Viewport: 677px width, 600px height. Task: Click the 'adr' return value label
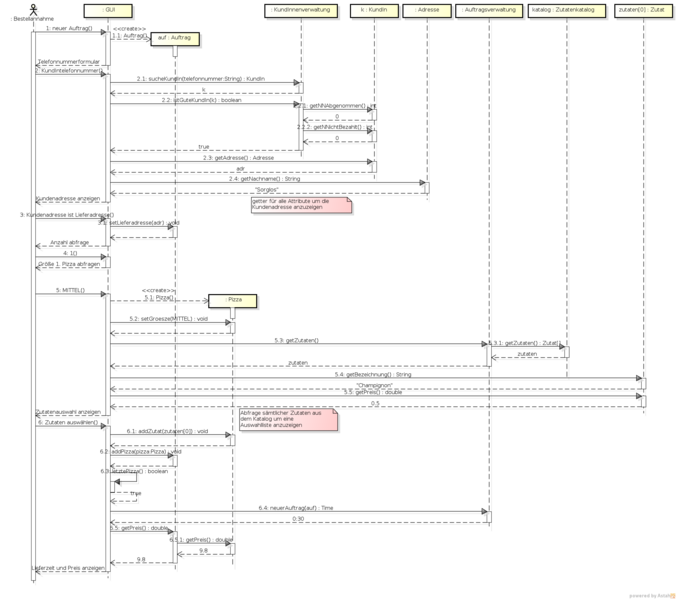240,169
